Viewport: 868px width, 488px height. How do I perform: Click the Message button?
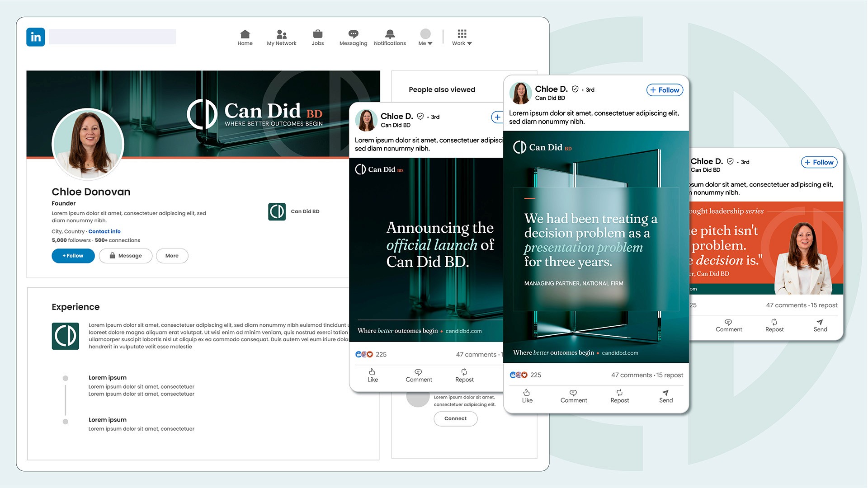click(126, 256)
